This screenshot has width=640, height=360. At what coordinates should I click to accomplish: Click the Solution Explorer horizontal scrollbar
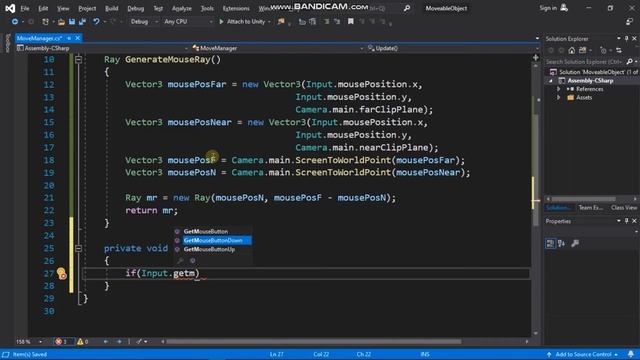(x=584, y=199)
